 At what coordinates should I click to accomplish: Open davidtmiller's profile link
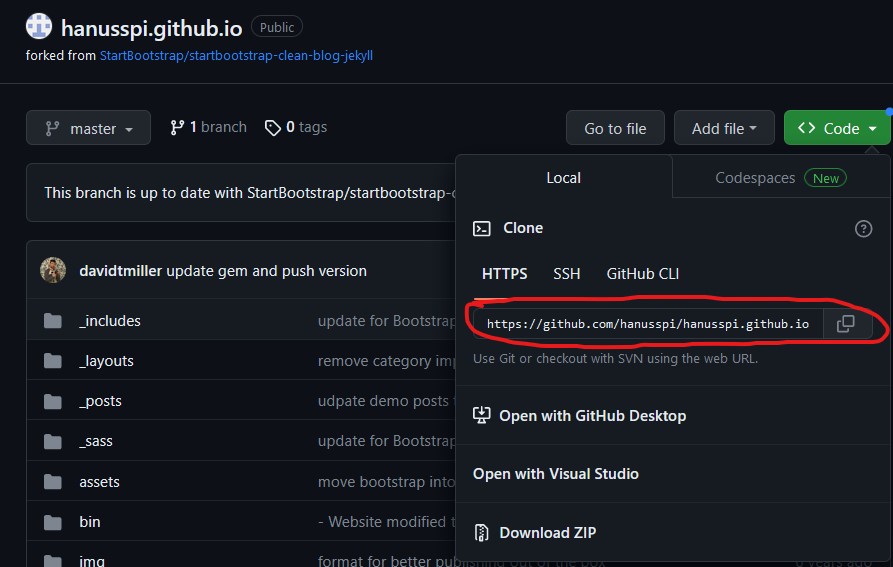coord(120,271)
